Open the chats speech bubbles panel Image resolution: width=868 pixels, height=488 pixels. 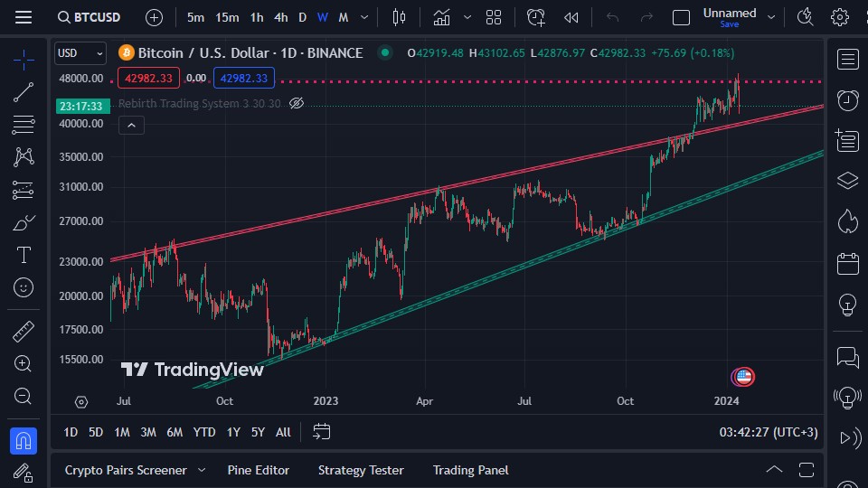(847, 358)
